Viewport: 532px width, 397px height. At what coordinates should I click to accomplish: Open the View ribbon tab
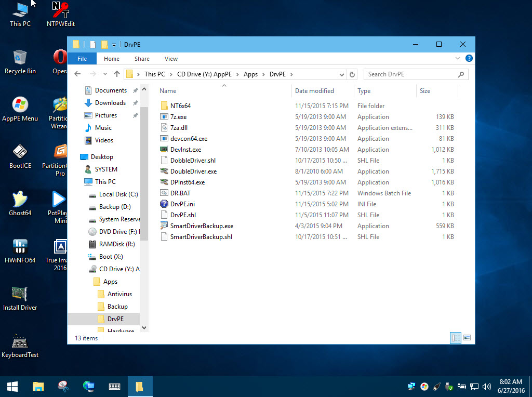point(171,59)
